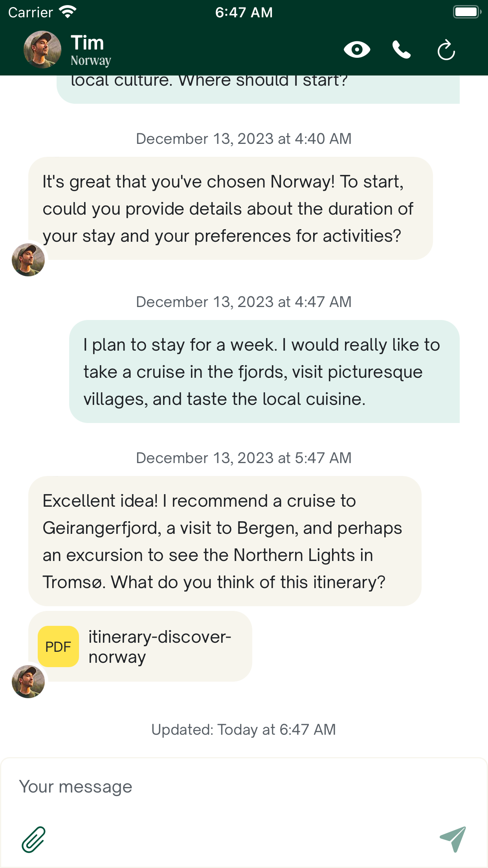The height and width of the screenshot is (868, 488).
Task: Attach a file with the paperclip icon
Action: pyautogui.click(x=33, y=839)
